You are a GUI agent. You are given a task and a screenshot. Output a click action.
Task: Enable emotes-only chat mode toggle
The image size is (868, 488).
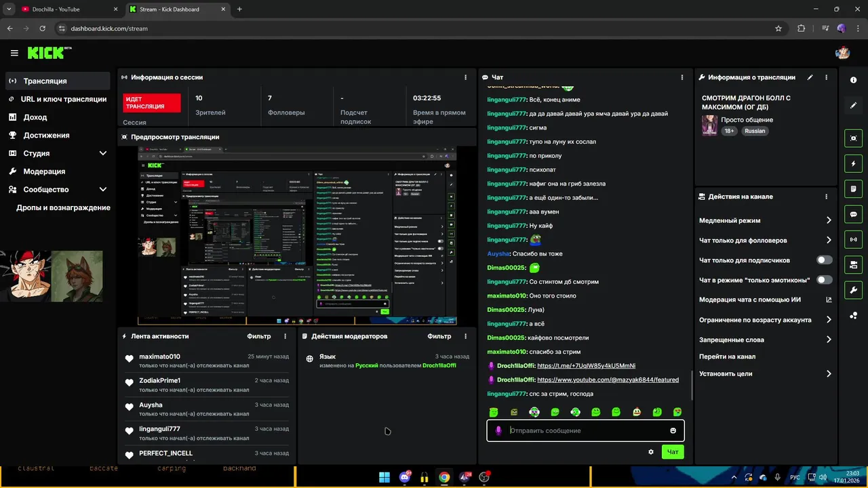tap(824, 280)
